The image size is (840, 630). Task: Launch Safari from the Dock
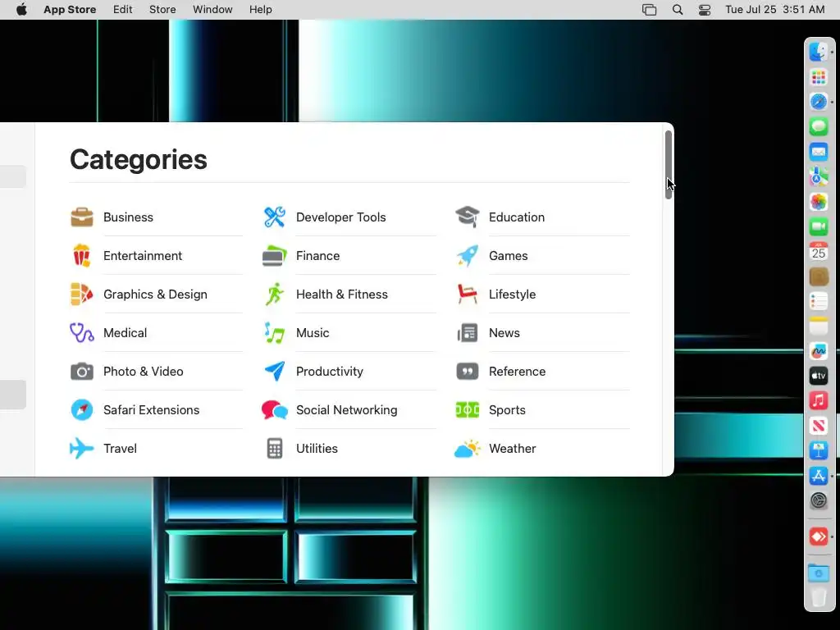pos(819,102)
